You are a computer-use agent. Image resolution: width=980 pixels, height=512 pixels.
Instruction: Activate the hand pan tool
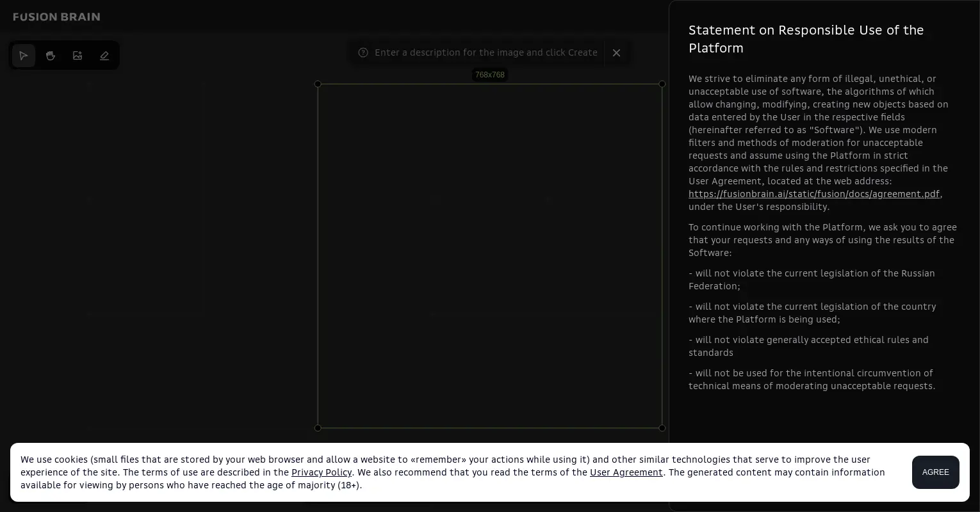click(51, 56)
